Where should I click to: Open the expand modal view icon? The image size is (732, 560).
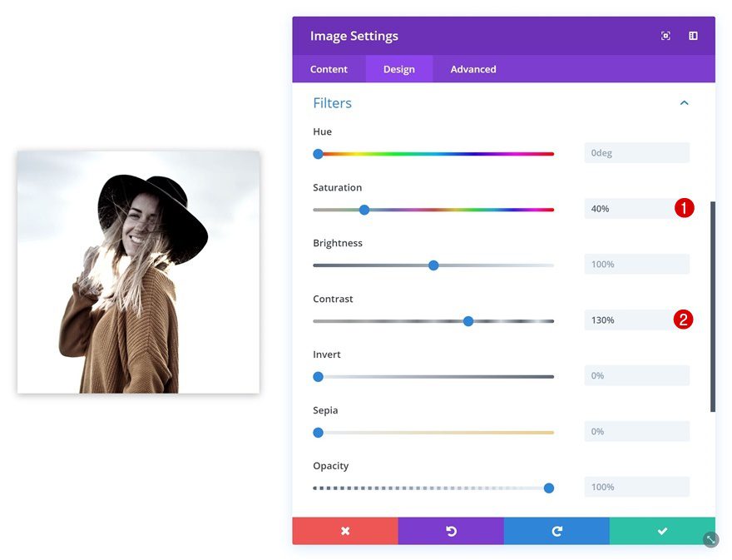coord(665,35)
